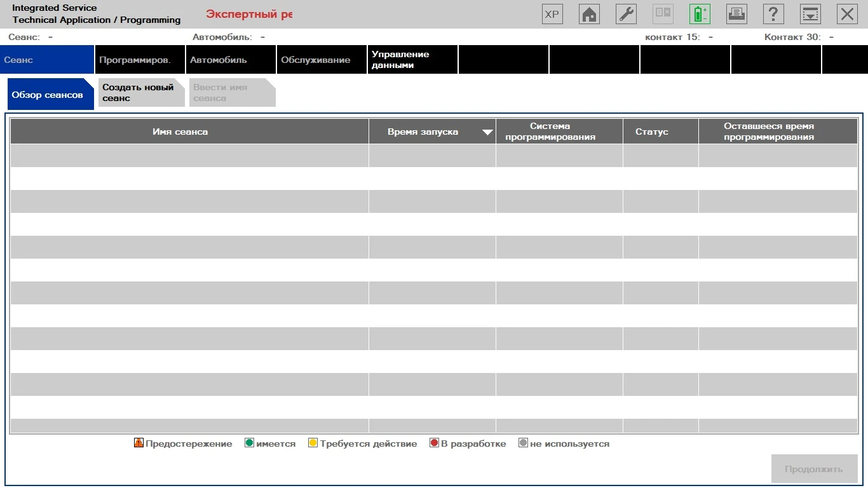Click the orange Предостережение legend icon
Screen dimensions: 868x488
click(x=139, y=443)
